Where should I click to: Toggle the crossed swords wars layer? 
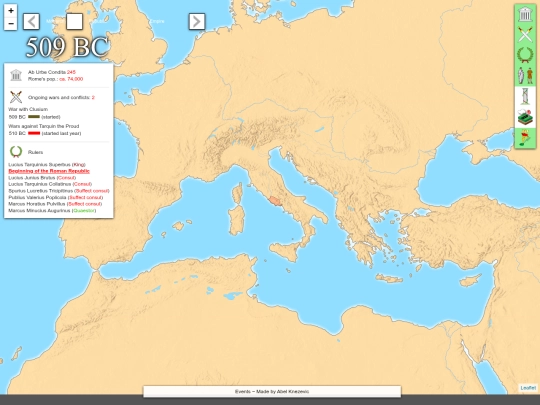coord(525,34)
